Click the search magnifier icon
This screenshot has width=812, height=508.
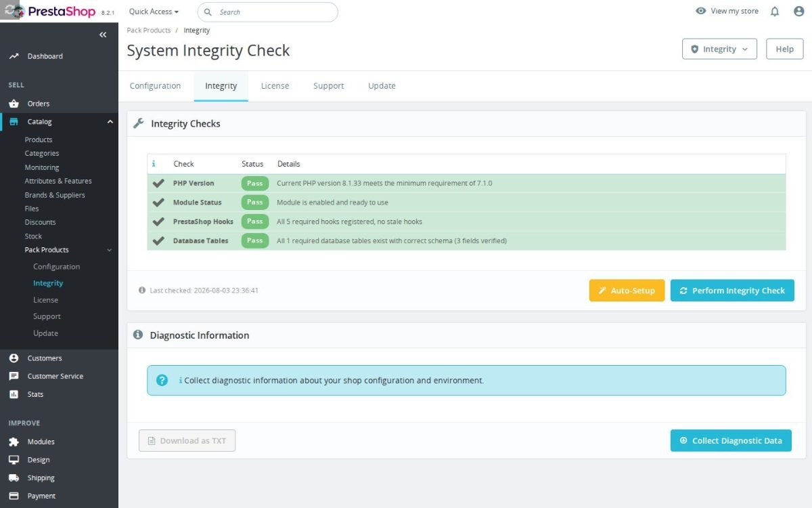coord(208,12)
